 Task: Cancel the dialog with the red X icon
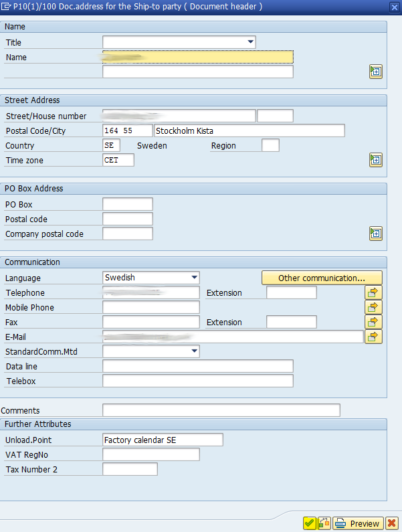[x=391, y=523]
